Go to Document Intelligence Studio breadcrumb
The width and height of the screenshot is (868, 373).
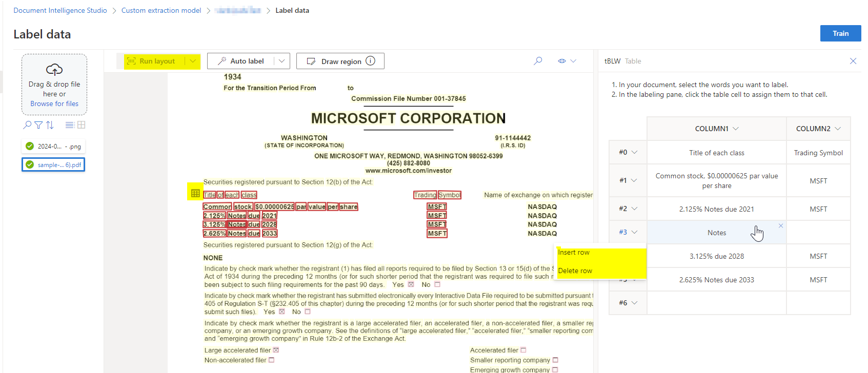(x=60, y=10)
